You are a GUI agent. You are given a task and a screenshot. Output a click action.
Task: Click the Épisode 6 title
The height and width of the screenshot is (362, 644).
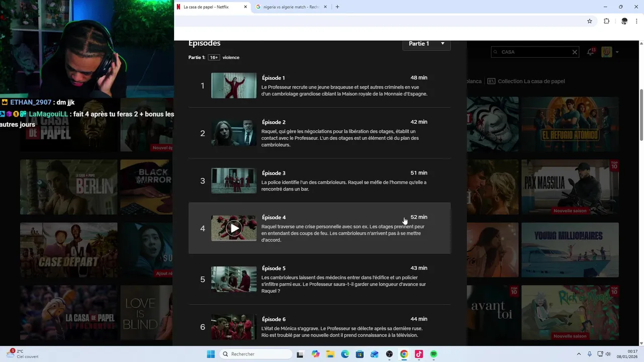coord(274,319)
